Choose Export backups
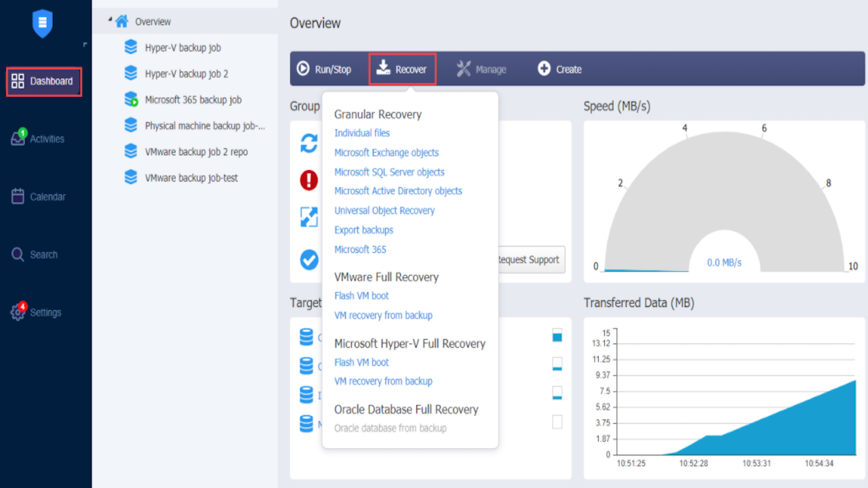Screen dimensions: 868x488 tap(363, 230)
